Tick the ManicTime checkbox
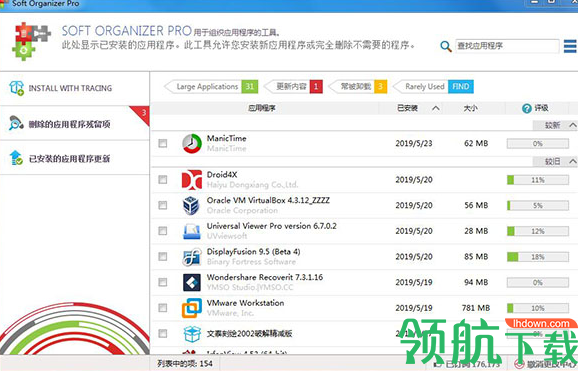 163,143
